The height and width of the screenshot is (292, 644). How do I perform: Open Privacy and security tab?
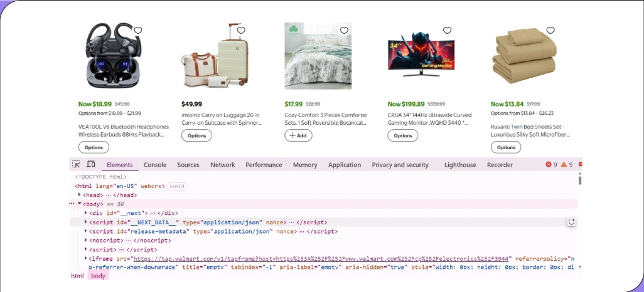400,165
